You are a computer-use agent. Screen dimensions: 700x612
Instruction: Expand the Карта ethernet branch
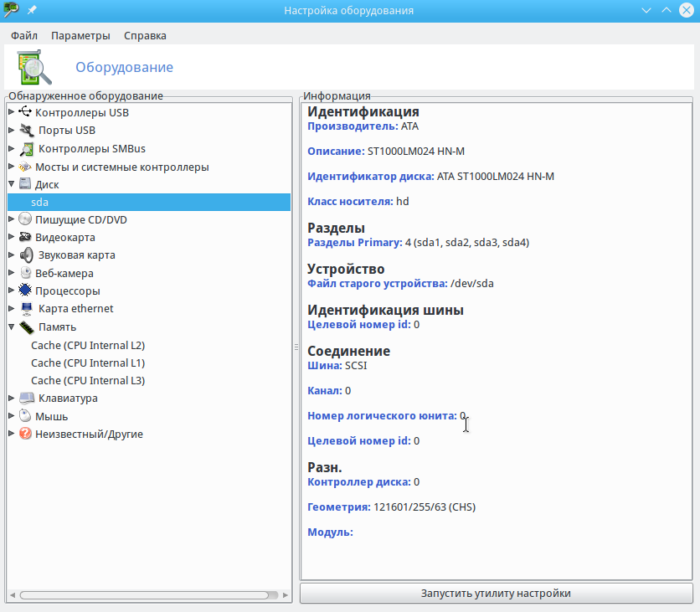(x=12, y=308)
